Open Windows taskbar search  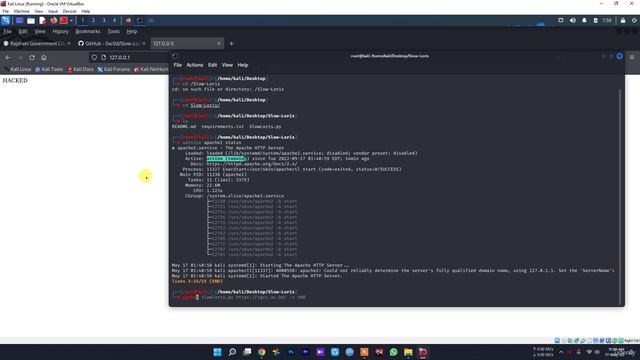pyautogui.click(x=232, y=352)
